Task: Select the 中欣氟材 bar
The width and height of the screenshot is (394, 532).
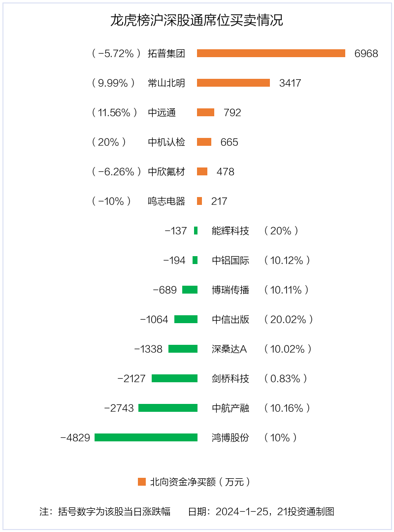Action: pos(202,171)
